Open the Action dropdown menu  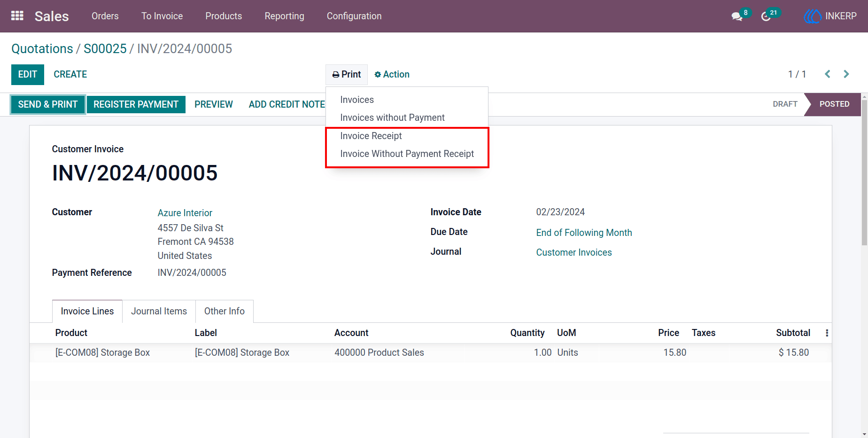(x=392, y=74)
